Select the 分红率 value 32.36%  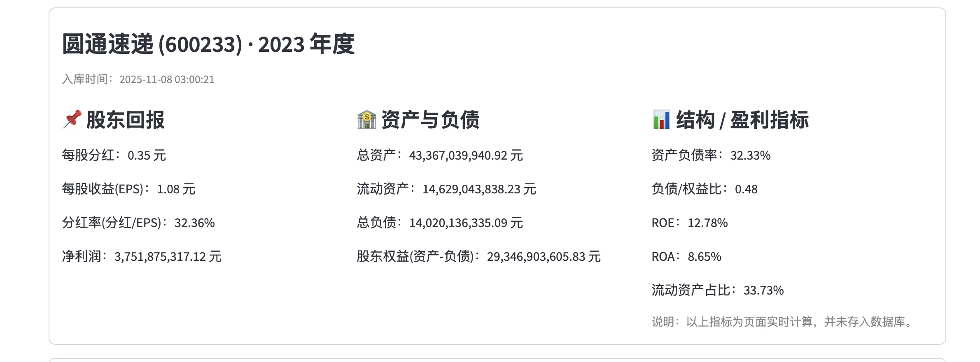coord(194,223)
